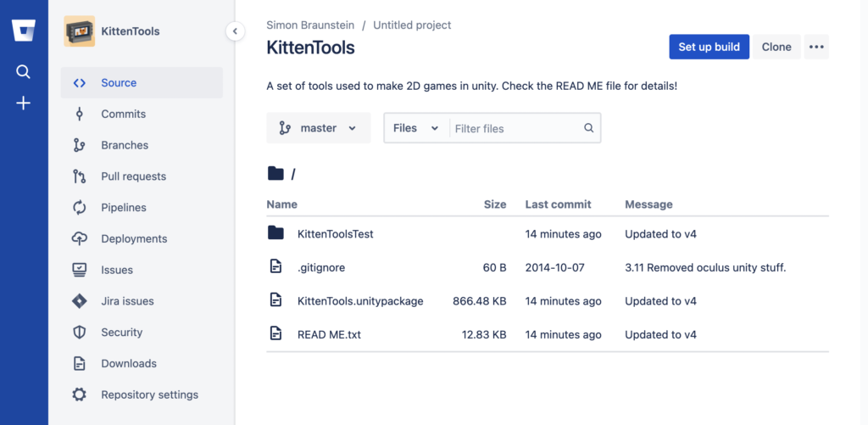The image size is (868, 425).
Task: Select Downloads in the sidebar
Action: coord(142,364)
